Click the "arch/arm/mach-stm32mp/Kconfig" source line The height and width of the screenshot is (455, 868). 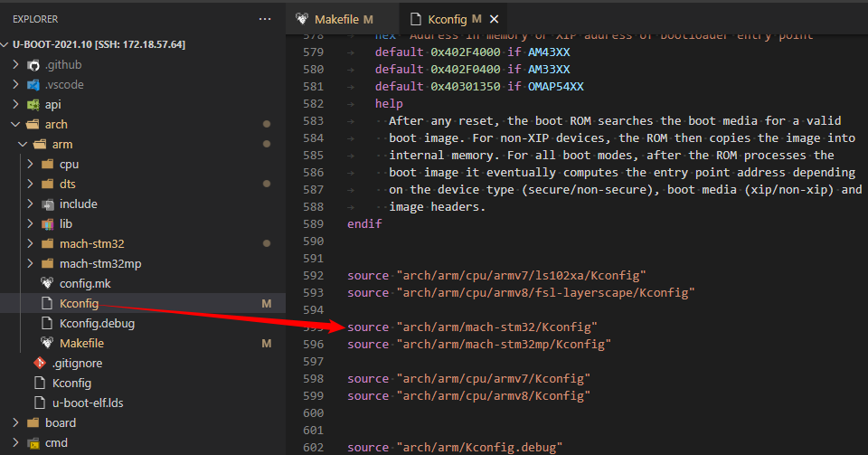(479, 345)
